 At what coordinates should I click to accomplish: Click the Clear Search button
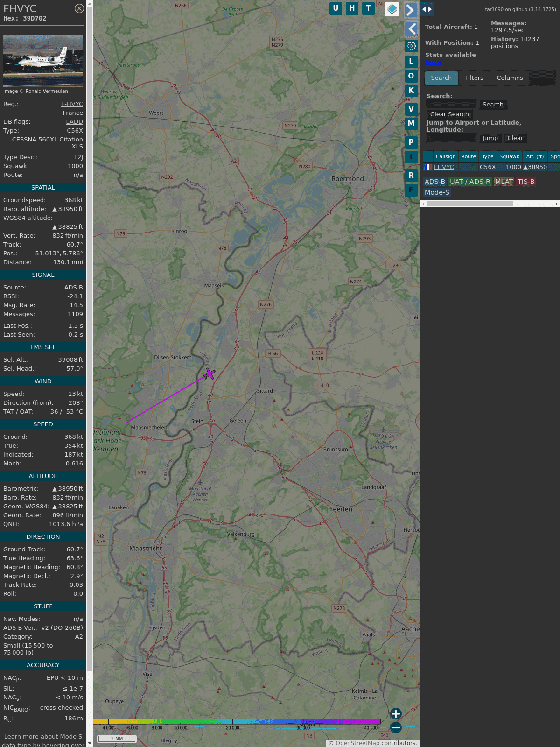click(x=449, y=114)
